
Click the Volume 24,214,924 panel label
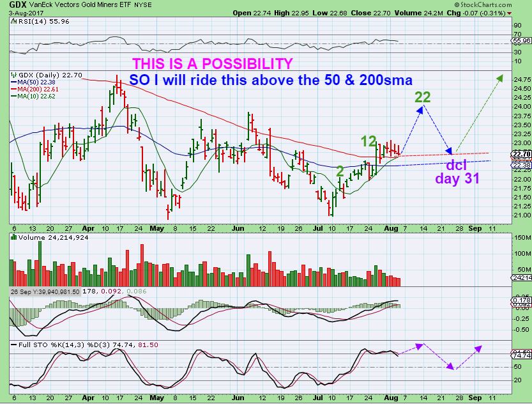tap(53, 238)
